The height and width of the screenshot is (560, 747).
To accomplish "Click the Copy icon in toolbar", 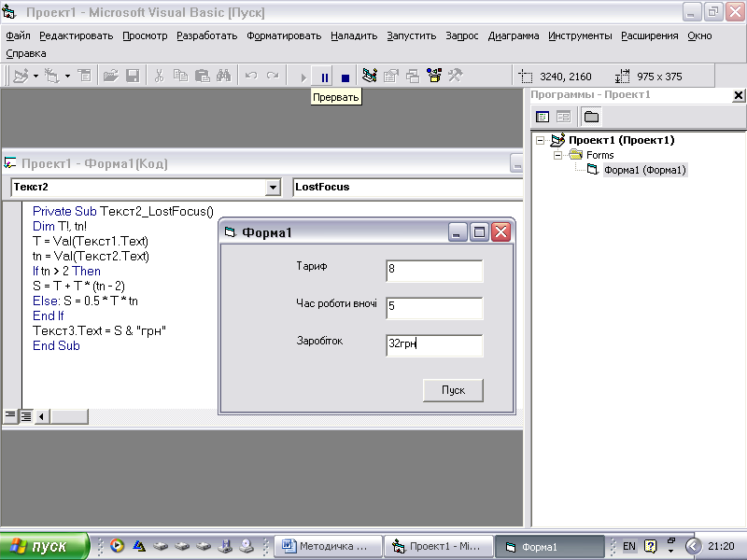I will click(180, 76).
